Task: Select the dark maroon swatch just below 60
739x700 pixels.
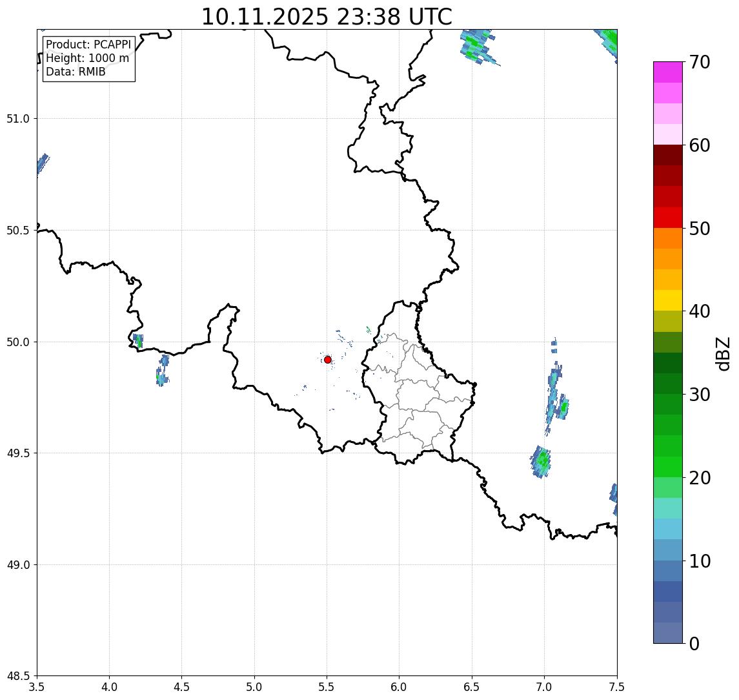Action: pos(668,155)
